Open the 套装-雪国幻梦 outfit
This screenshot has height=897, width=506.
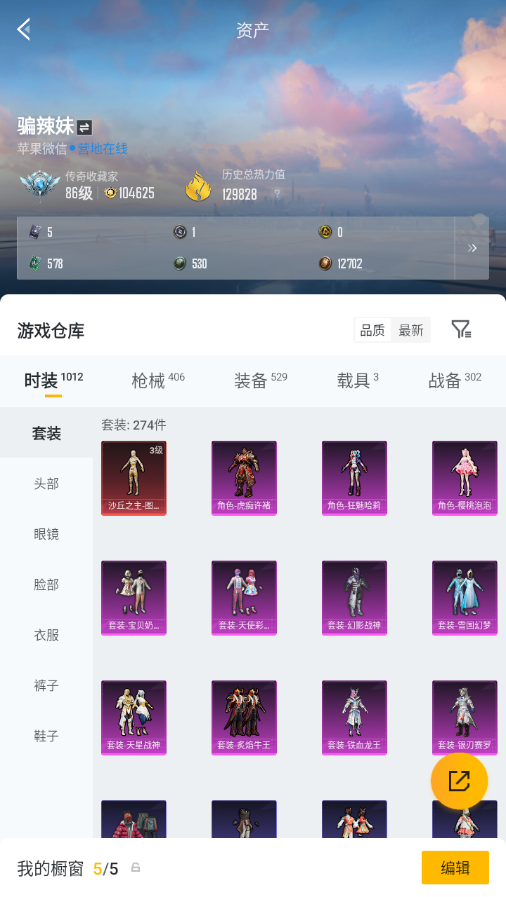click(x=465, y=598)
